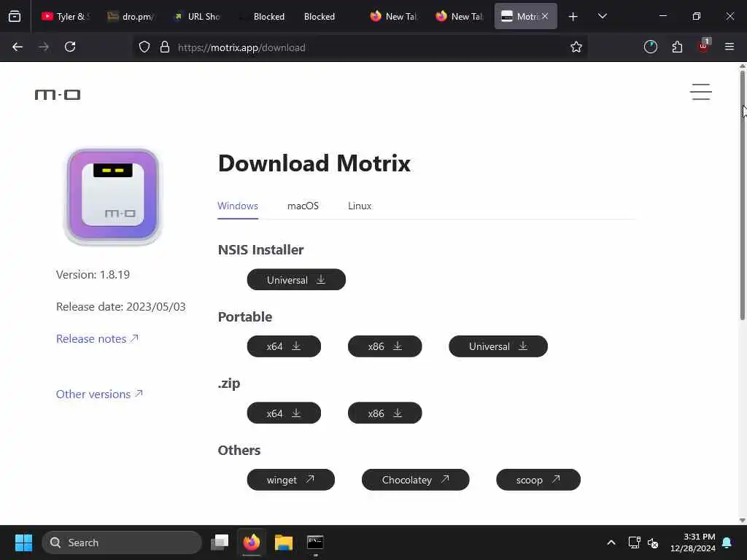
Task: Open the Chocolatey link button
Action: (x=415, y=480)
